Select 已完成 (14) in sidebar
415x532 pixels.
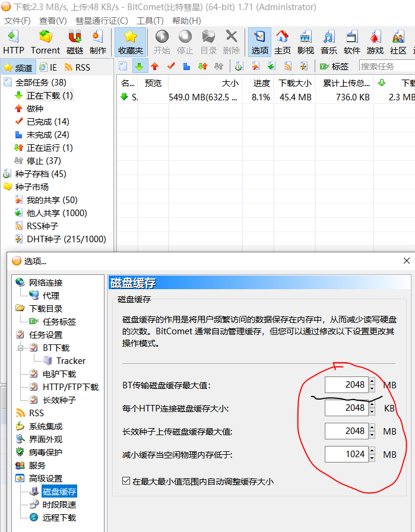point(48,122)
